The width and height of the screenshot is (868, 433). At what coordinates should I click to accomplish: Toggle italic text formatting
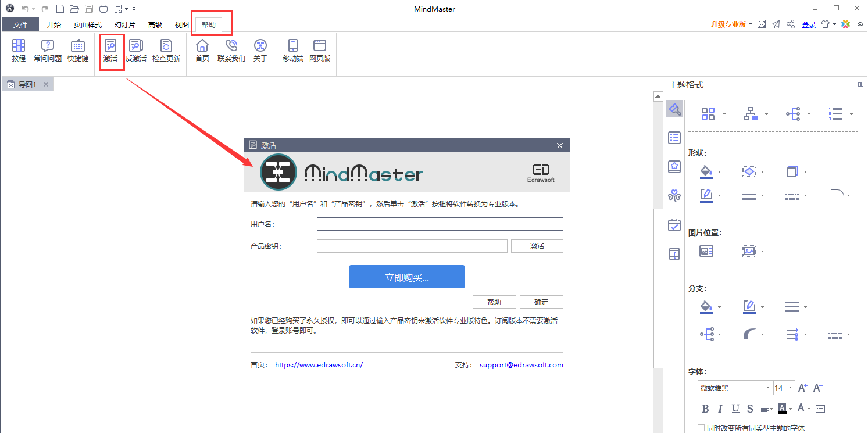click(720, 409)
